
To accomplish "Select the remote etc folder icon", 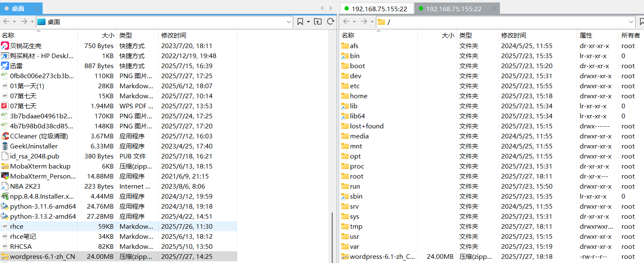I will (345, 86).
